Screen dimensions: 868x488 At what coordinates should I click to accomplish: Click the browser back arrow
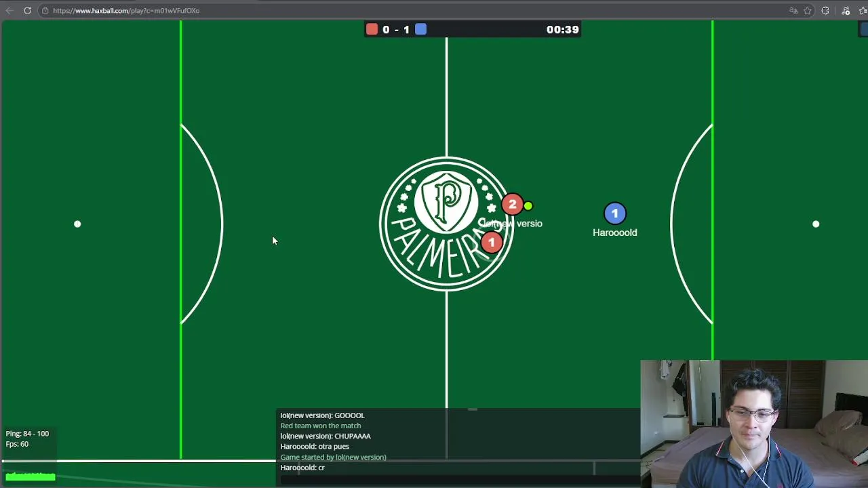9,11
